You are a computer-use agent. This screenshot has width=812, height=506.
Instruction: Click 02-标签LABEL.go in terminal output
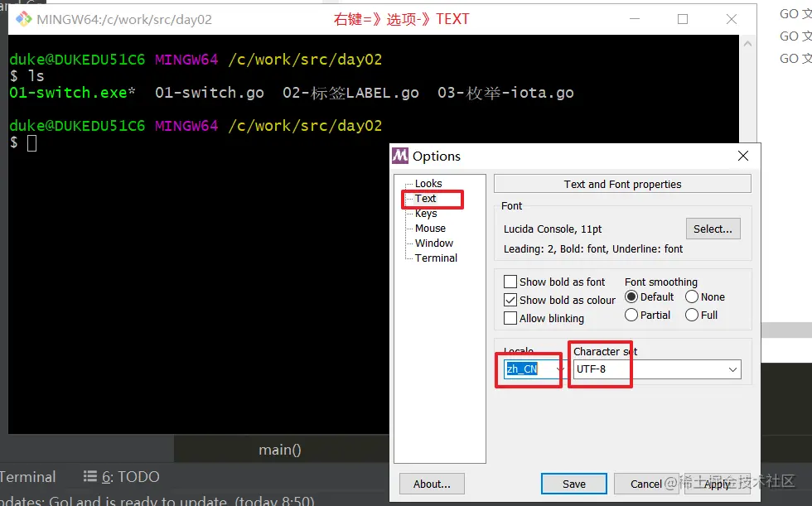click(350, 93)
